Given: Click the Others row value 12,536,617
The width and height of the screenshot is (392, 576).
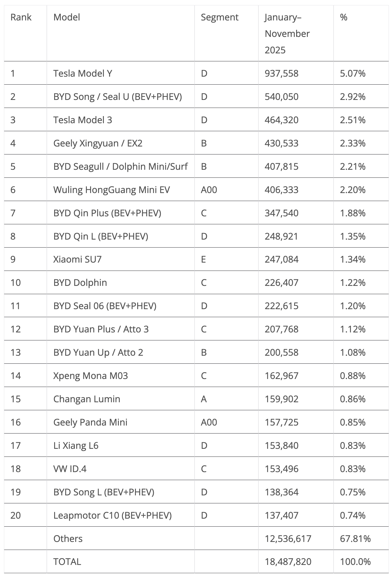Looking at the screenshot, I should coord(288,539).
